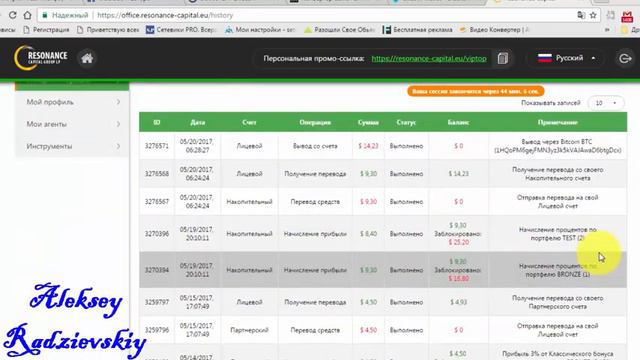The height and width of the screenshot is (360, 640).
Task: Copy the personal promo link icon
Action: click(x=503, y=58)
